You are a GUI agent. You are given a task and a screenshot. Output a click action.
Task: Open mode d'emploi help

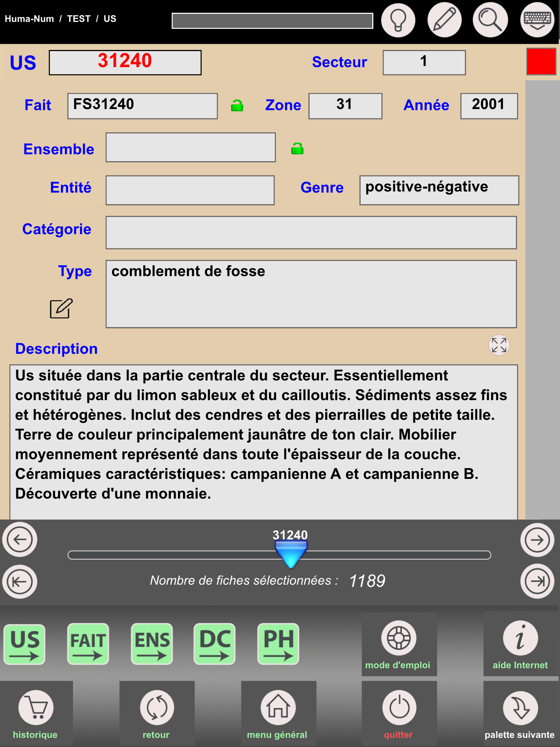pyautogui.click(x=399, y=644)
